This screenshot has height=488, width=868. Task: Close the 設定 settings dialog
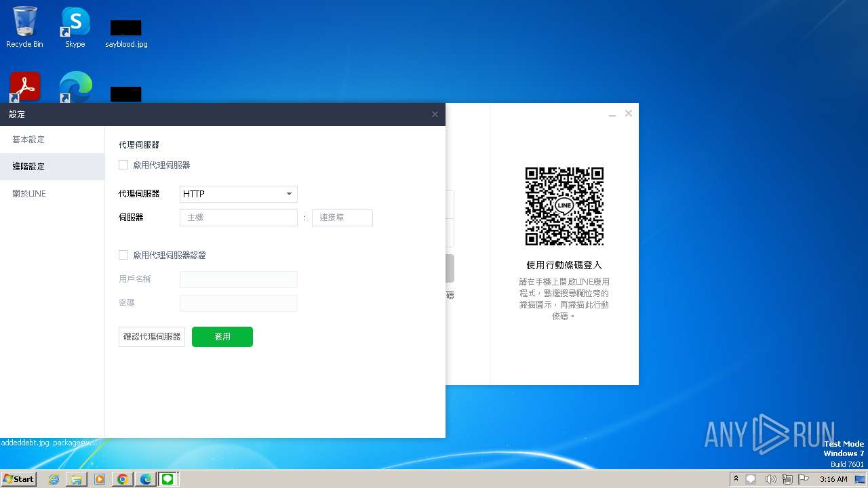[x=435, y=115]
